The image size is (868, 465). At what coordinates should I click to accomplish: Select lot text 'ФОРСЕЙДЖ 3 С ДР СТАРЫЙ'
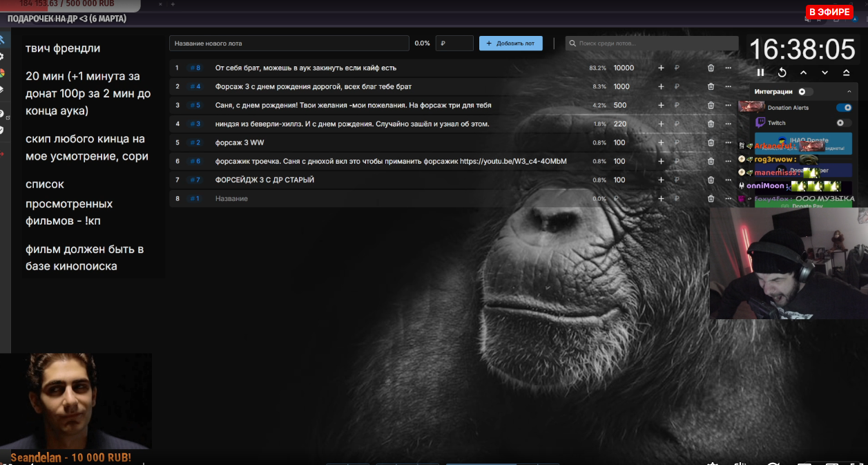[x=265, y=180]
